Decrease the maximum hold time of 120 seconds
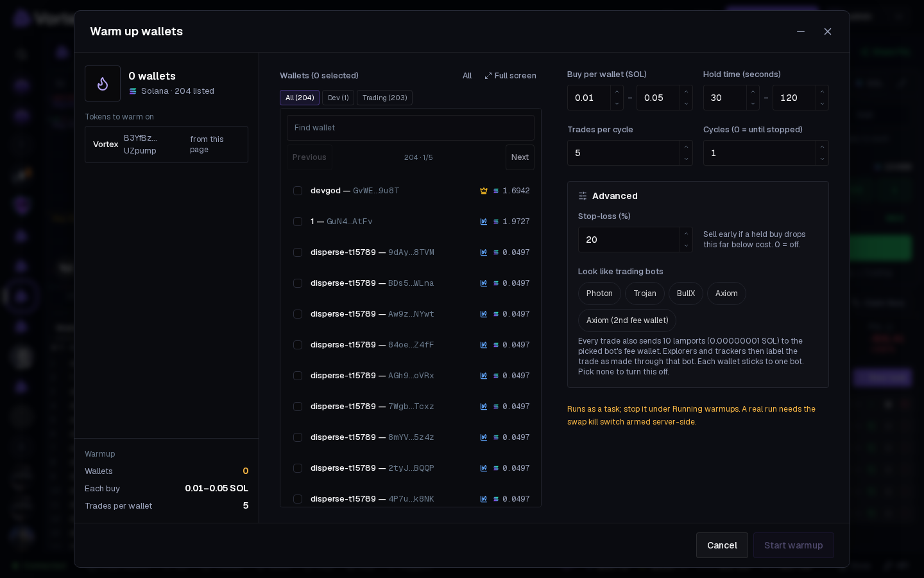 [x=822, y=104]
